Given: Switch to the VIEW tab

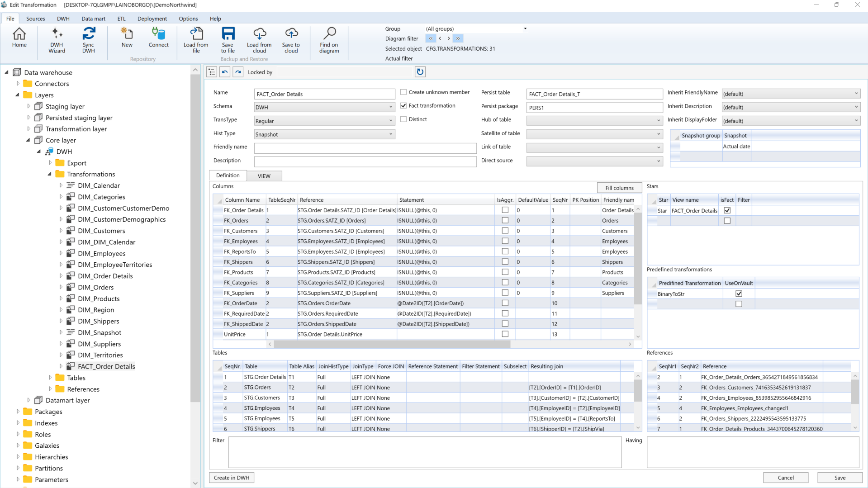Looking at the screenshot, I should 264,176.
